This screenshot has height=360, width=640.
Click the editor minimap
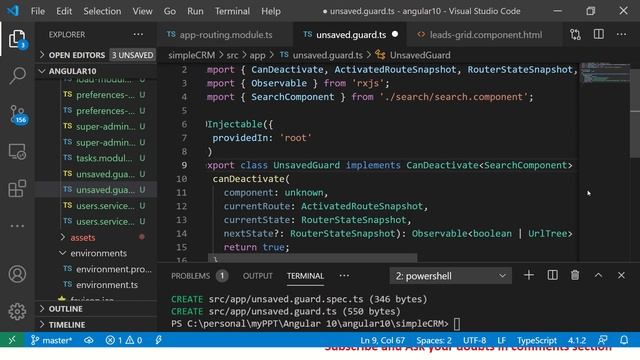[x=604, y=73]
